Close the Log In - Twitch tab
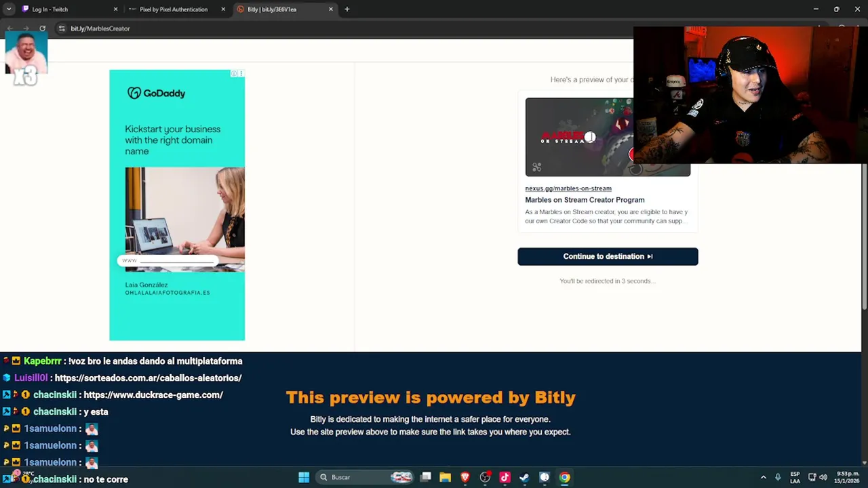Viewport: 868px width, 488px height. coord(115,9)
